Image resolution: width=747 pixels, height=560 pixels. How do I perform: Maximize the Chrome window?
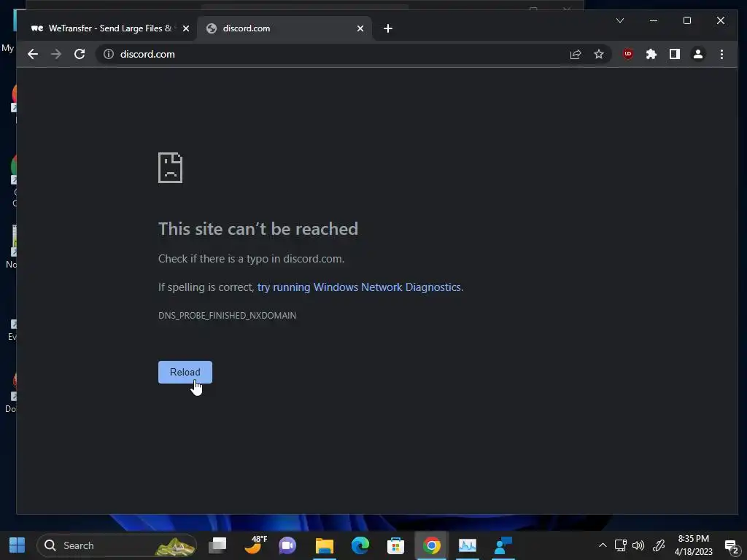(687, 20)
